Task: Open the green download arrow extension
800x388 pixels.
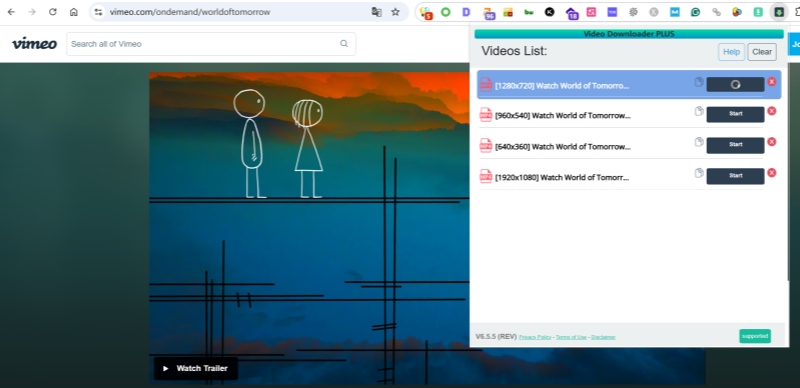Action: (759, 12)
